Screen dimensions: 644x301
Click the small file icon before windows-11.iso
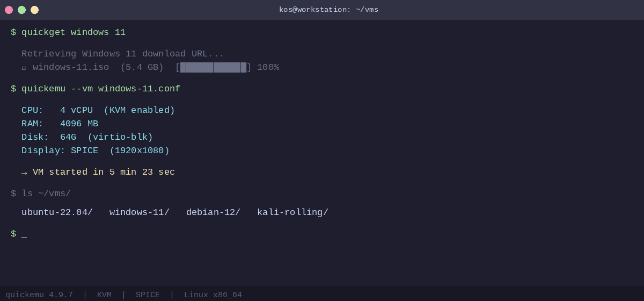(24, 68)
